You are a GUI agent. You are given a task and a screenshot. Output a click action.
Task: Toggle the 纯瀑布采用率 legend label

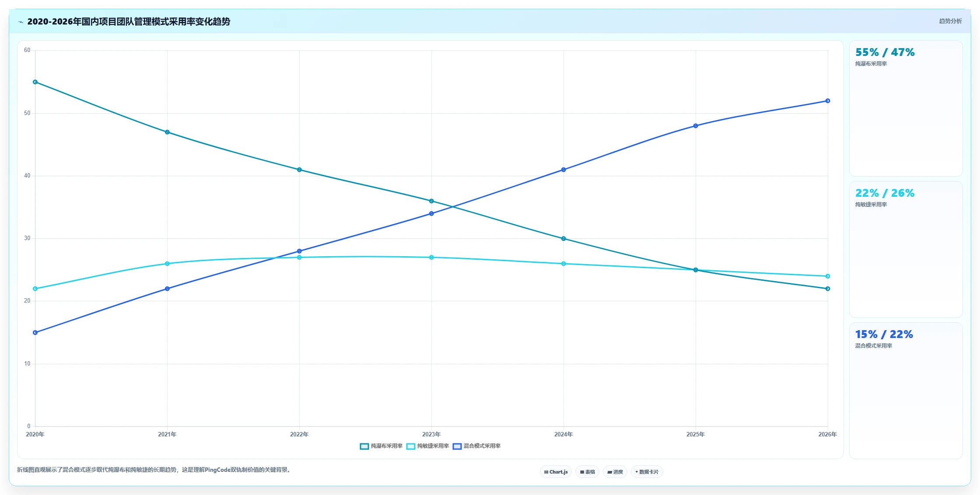[x=387, y=446]
